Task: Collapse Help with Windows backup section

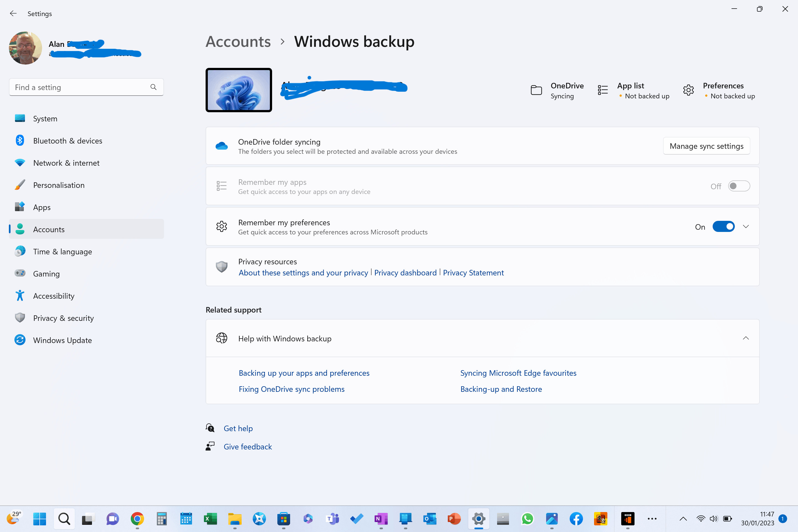Action: pos(746,338)
